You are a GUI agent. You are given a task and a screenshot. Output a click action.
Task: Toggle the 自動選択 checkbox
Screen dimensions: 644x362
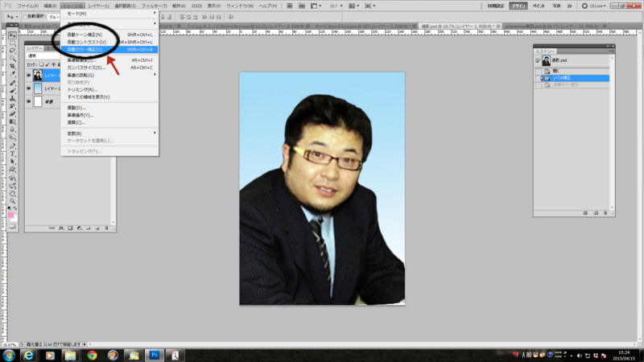[x=25, y=17]
